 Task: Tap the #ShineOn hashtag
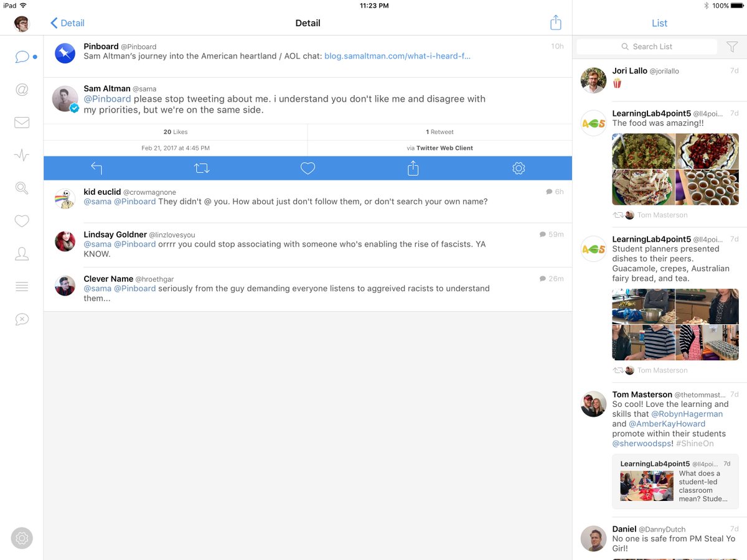[695, 444]
